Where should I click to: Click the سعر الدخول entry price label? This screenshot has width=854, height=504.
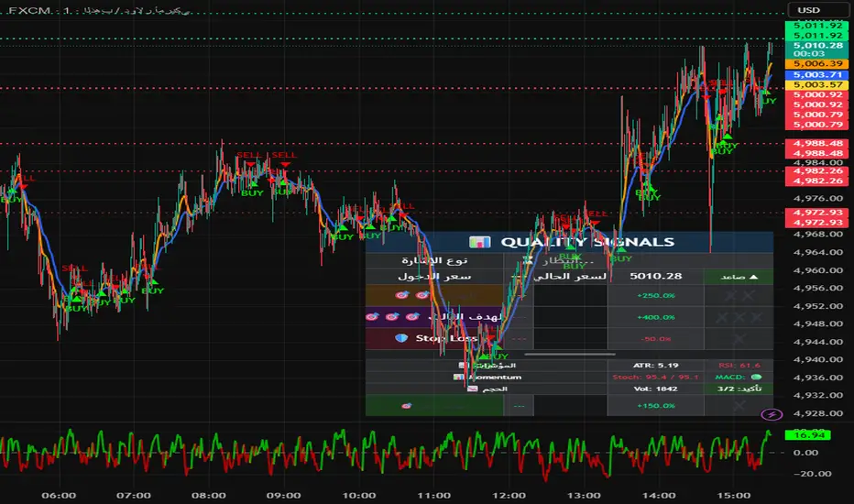[434, 276]
